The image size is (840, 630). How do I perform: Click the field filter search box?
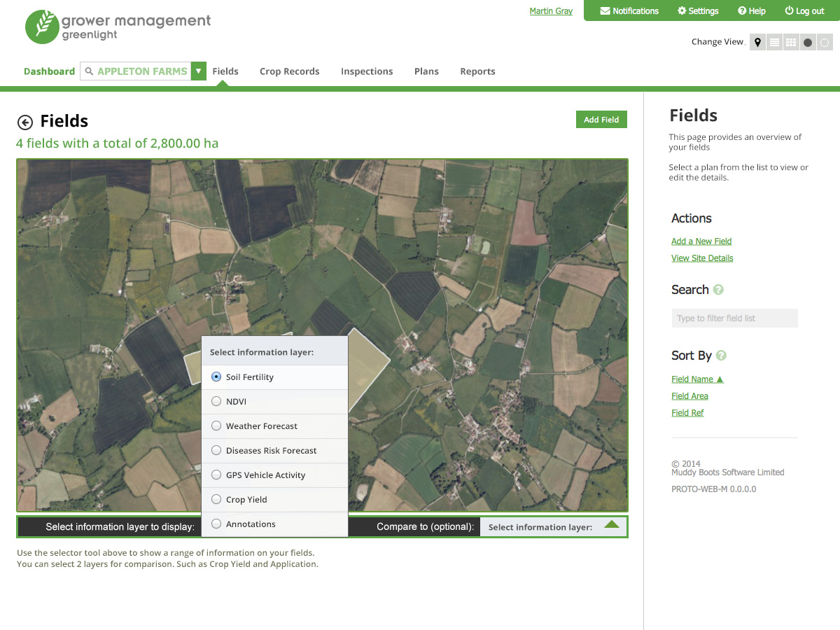[x=734, y=318]
